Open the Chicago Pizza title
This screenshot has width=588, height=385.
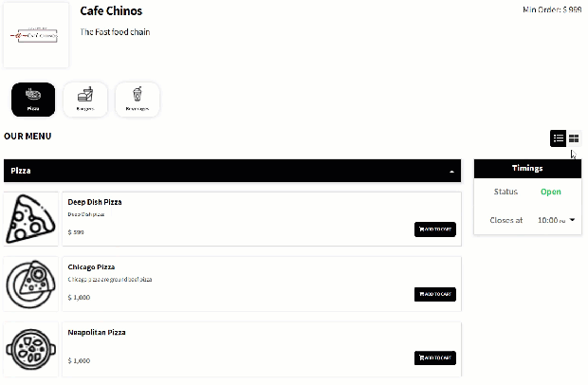(x=91, y=267)
